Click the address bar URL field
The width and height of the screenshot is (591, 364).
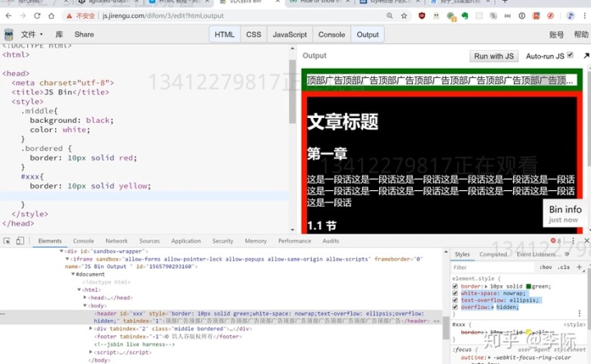point(241,16)
